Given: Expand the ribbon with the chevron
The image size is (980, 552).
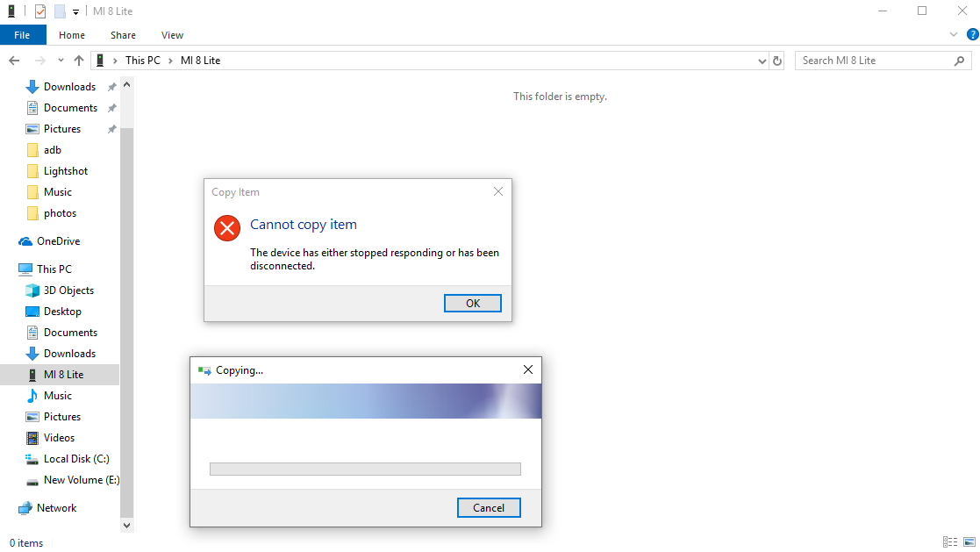Looking at the screenshot, I should pyautogui.click(x=953, y=34).
